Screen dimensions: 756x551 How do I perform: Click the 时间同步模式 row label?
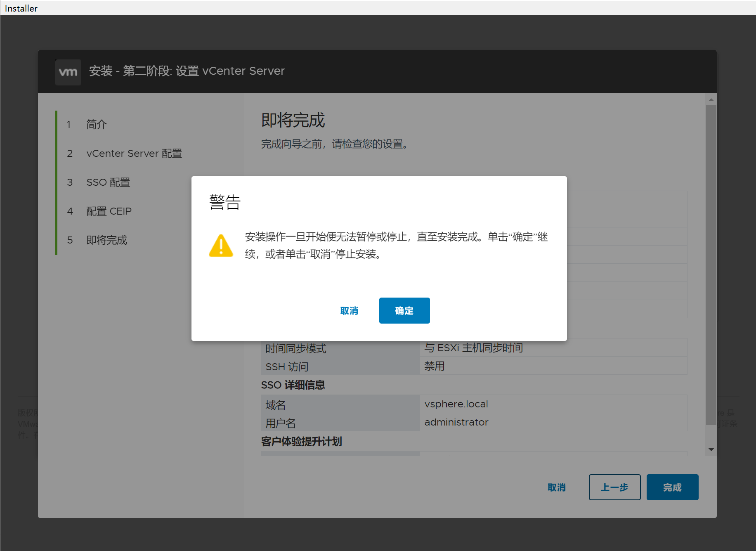point(296,349)
